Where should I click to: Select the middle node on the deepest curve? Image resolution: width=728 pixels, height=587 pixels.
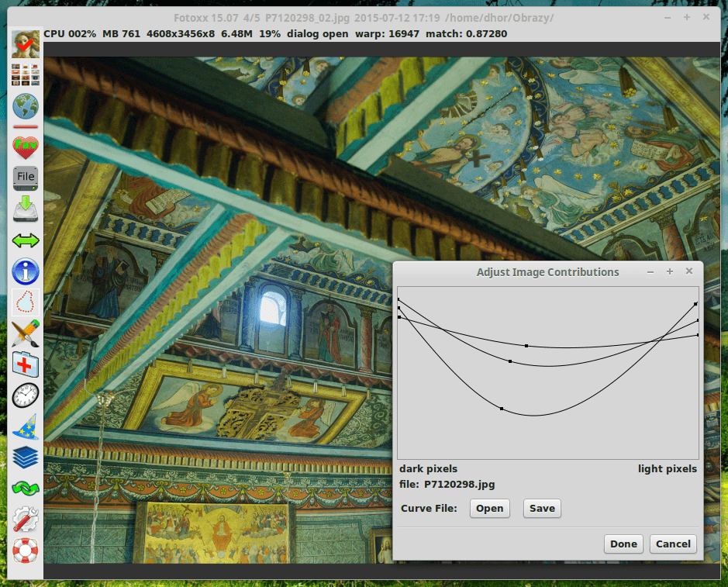tap(502, 409)
